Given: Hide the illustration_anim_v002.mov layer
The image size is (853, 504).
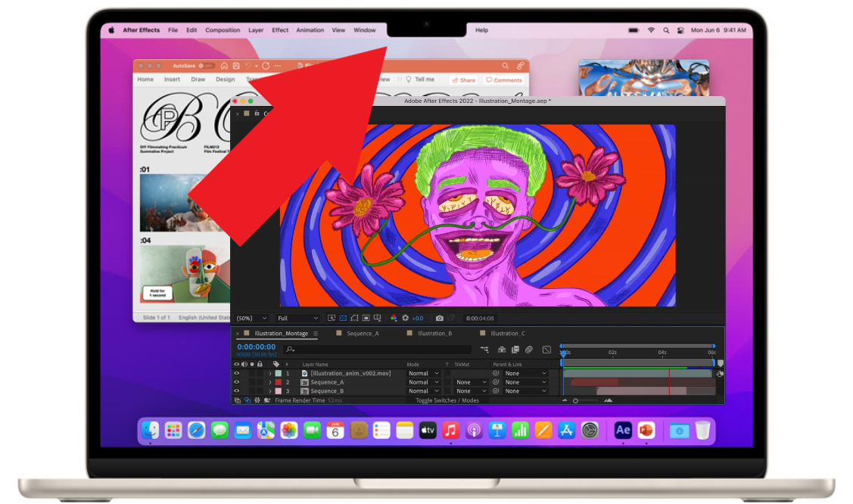Looking at the screenshot, I should coord(236,374).
